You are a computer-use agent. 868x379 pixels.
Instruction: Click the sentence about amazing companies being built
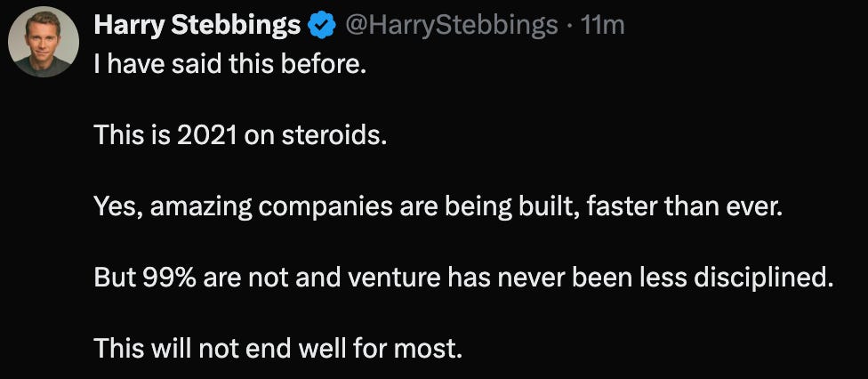click(x=439, y=207)
